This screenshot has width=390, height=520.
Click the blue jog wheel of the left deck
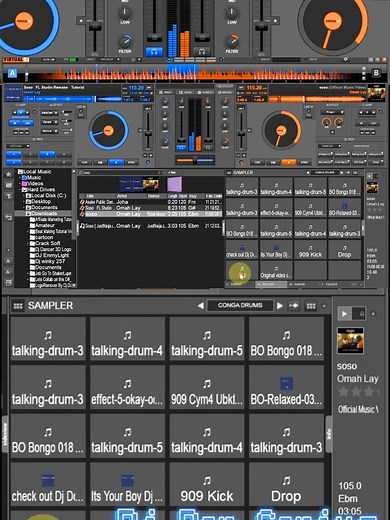tap(108, 130)
